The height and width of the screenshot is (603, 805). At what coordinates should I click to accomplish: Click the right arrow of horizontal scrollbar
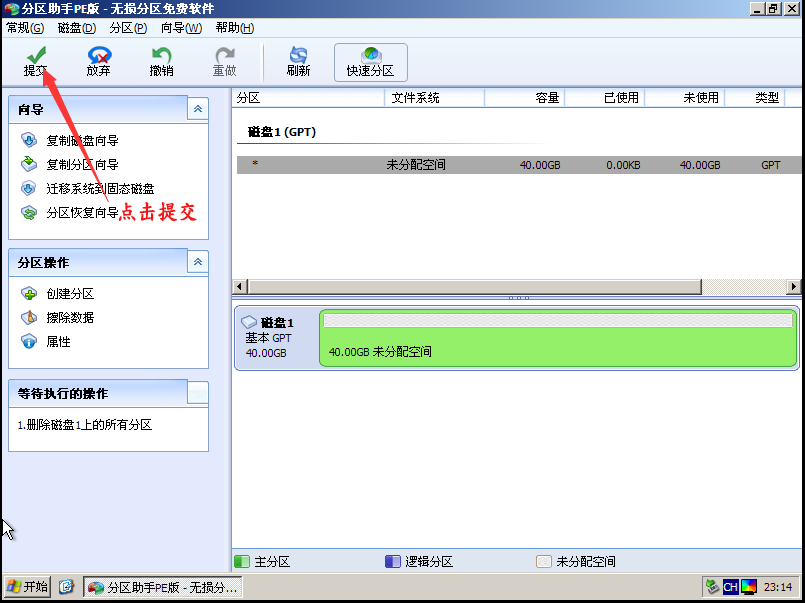tap(794, 286)
